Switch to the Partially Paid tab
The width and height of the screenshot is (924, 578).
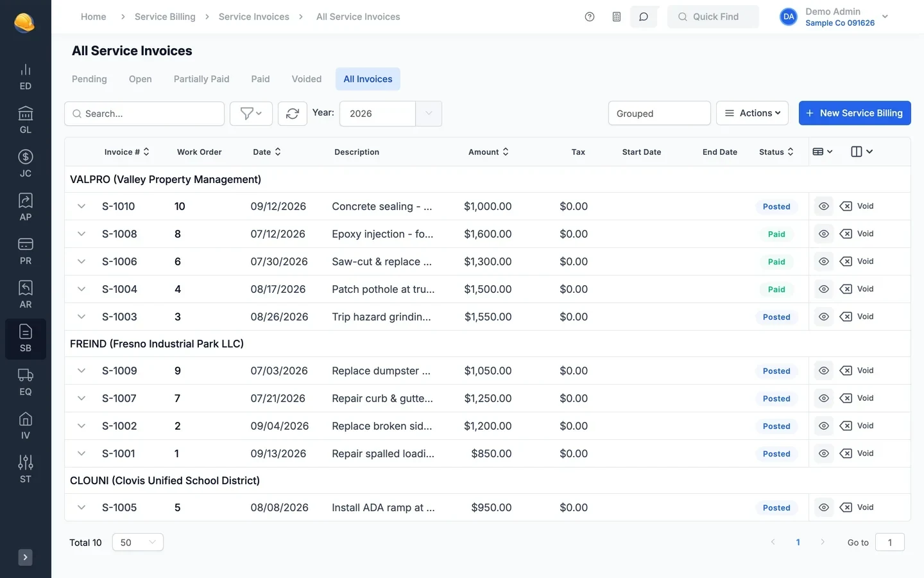[201, 79]
